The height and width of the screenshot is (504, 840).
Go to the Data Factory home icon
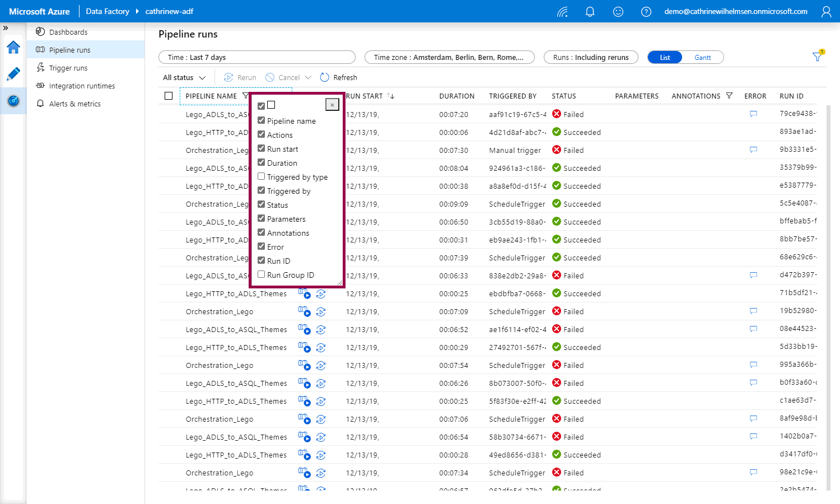point(13,48)
